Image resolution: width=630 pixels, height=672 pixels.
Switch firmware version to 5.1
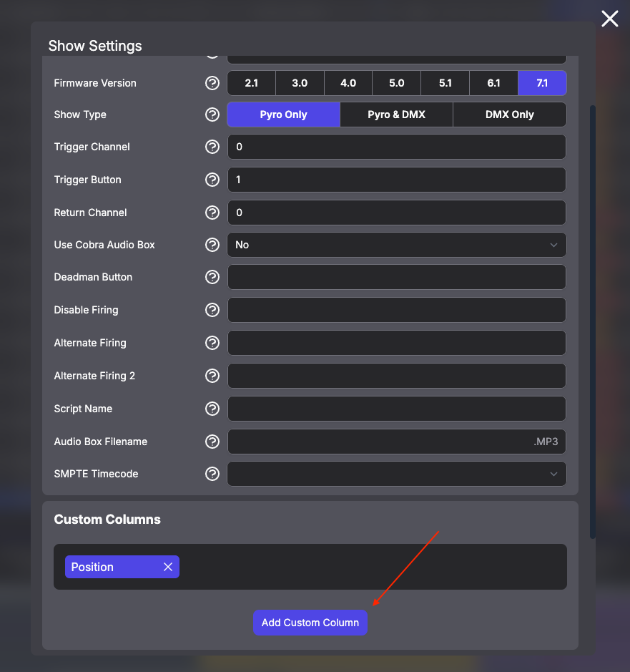446,83
